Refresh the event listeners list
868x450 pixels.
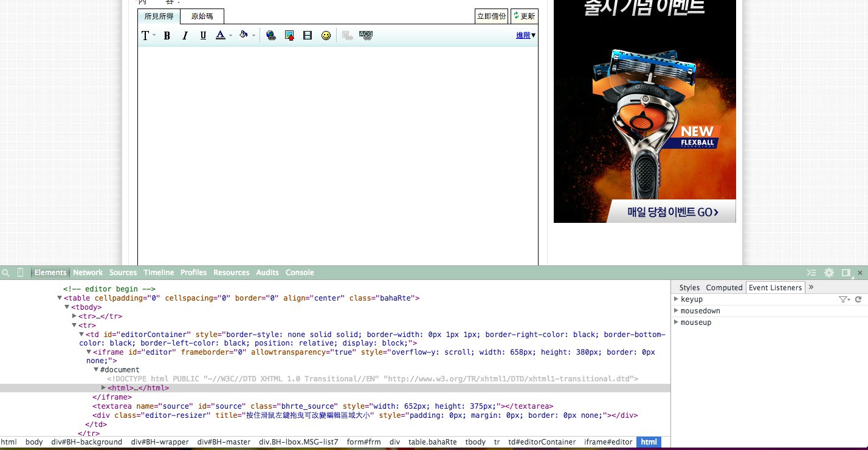[x=858, y=299]
